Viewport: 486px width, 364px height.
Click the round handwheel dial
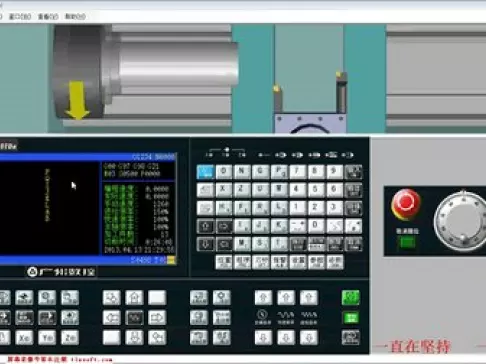point(460,222)
